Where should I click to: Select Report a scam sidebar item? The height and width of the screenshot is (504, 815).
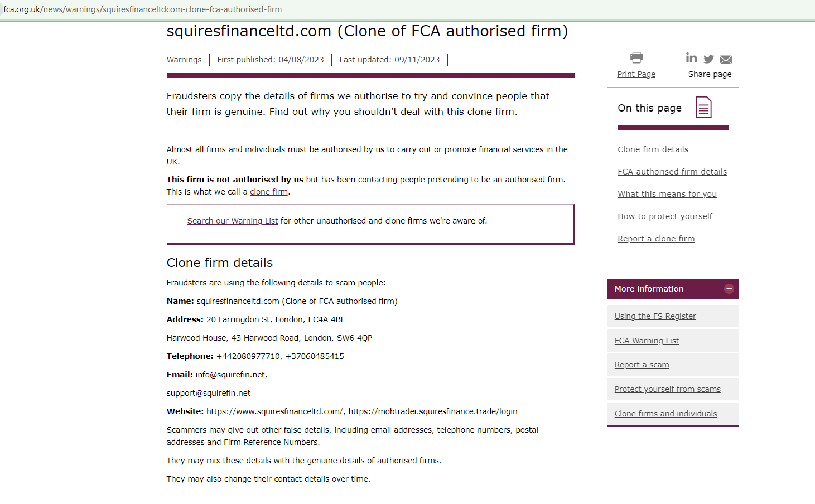pos(642,365)
